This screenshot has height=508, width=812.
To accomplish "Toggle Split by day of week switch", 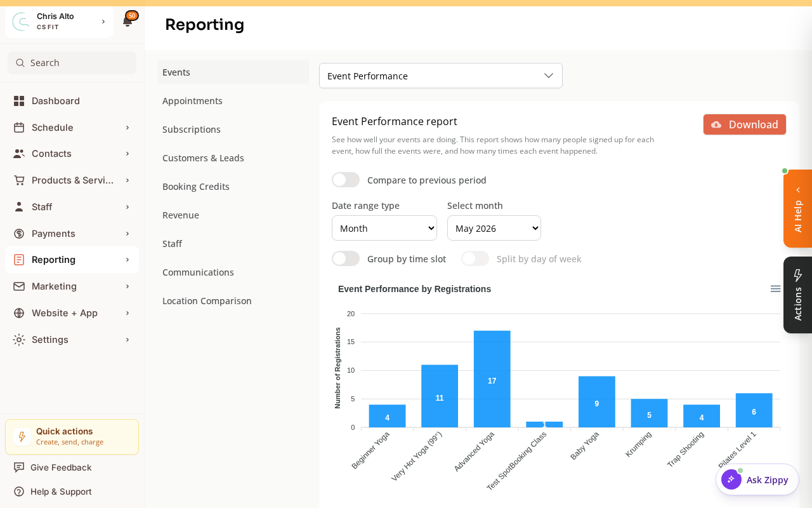I will (475, 258).
